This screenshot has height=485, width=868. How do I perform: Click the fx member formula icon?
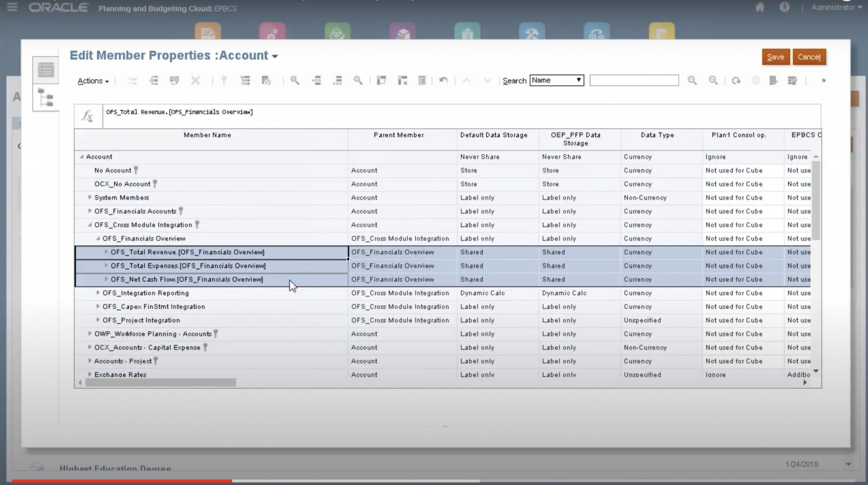(x=87, y=115)
